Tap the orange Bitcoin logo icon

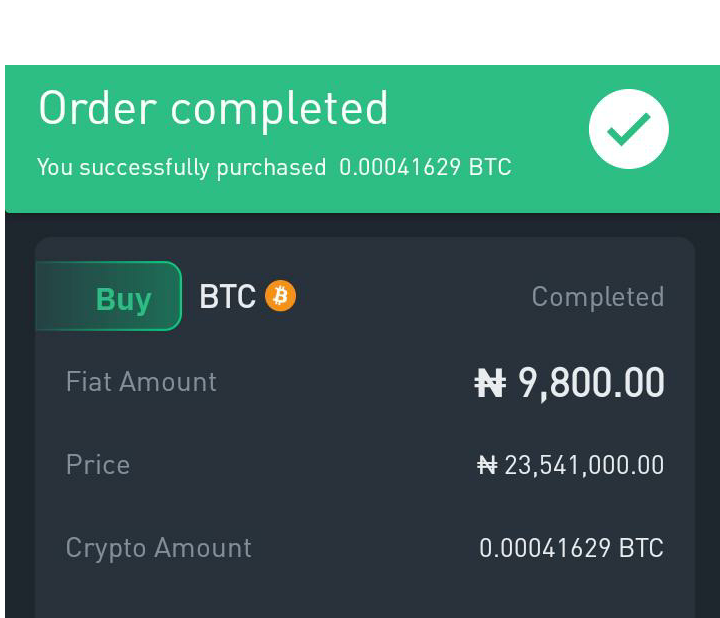tap(281, 296)
